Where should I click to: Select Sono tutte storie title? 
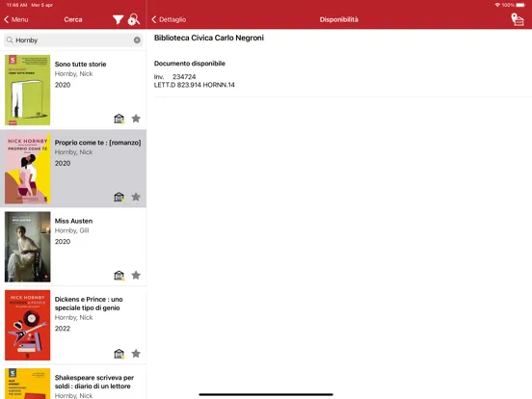[80, 65]
